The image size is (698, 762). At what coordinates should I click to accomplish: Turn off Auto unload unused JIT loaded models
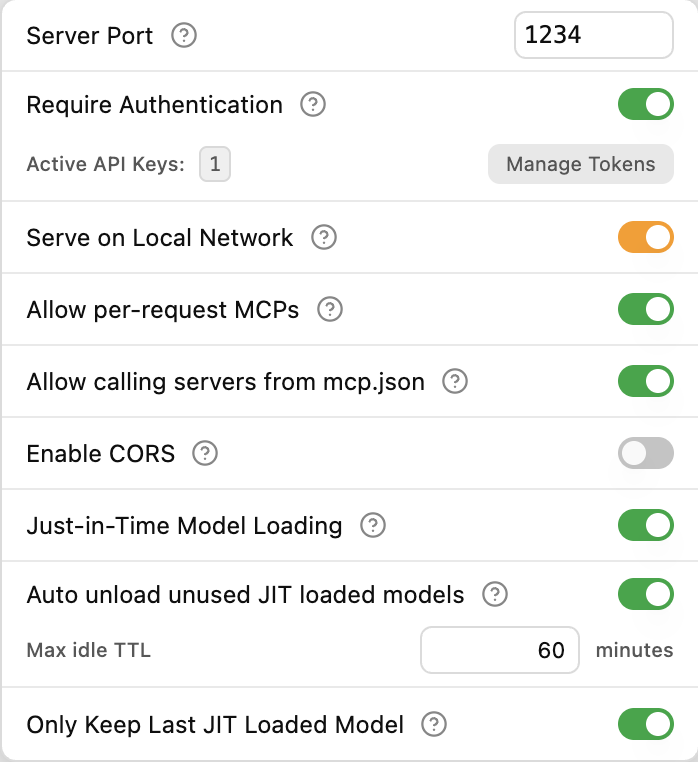pyautogui.click(x=645, y=596)
